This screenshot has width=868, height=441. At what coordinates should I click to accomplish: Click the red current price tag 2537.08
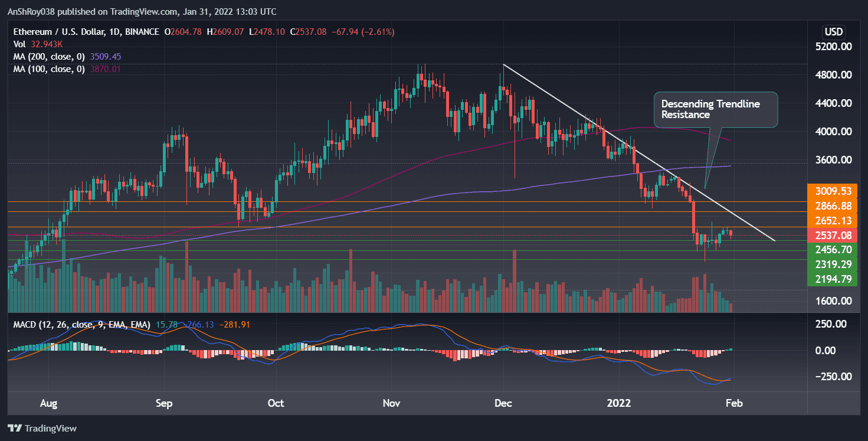pyautogui.click(x=833, y=235)
